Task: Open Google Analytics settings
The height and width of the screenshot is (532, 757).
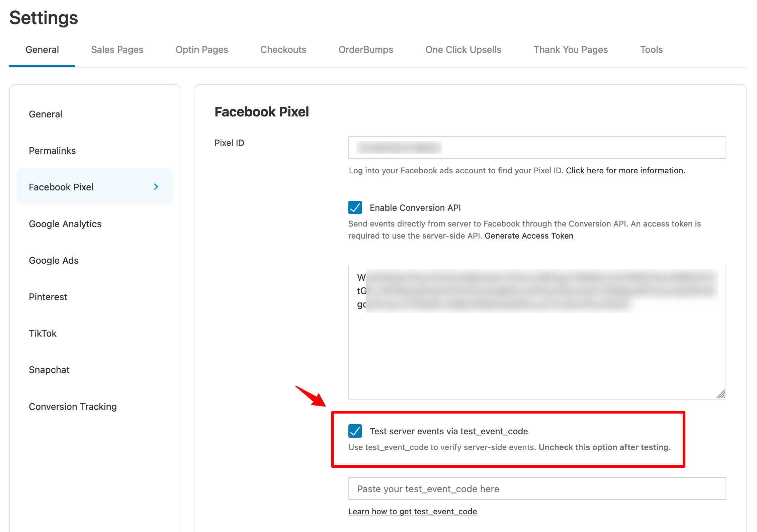Action: (65, 224)
